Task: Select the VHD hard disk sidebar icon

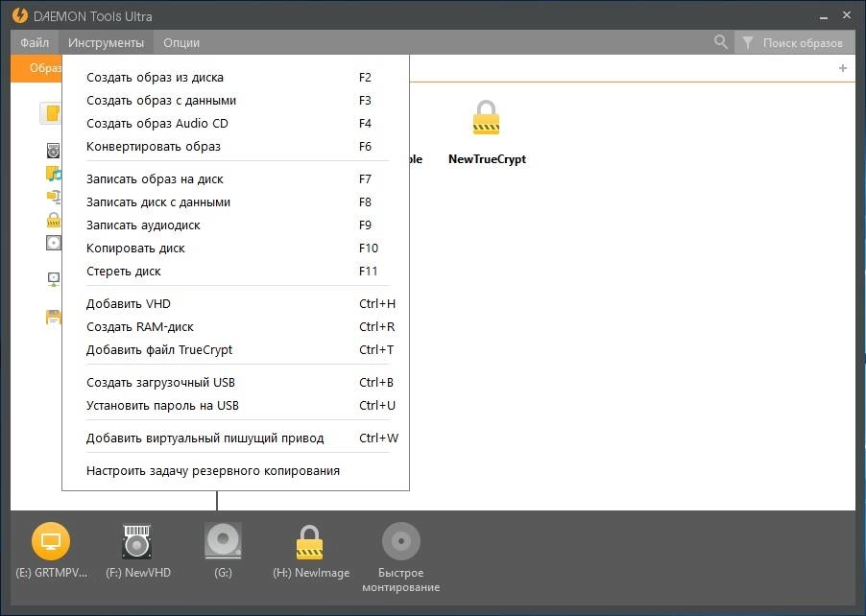Action: pyautogui.click(x=53, y=150)
